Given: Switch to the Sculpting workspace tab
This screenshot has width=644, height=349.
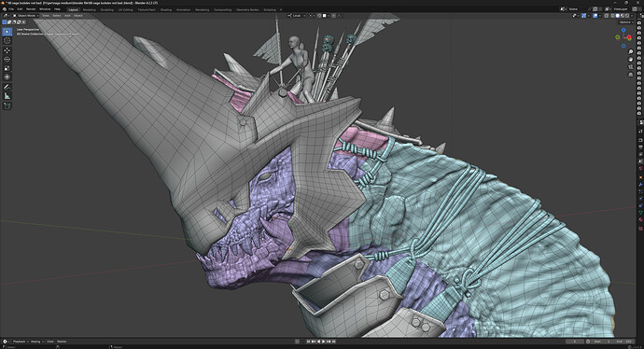Looking at the screenshot, I should (x=106, y=9).
